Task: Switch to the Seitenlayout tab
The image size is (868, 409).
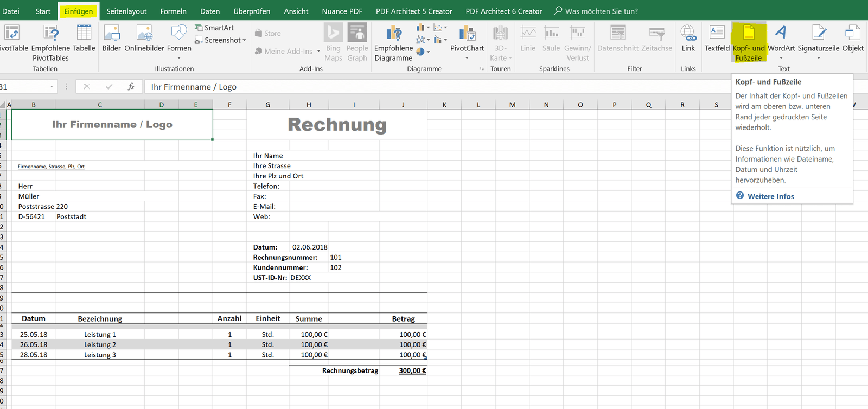Action: pos(126,11)
